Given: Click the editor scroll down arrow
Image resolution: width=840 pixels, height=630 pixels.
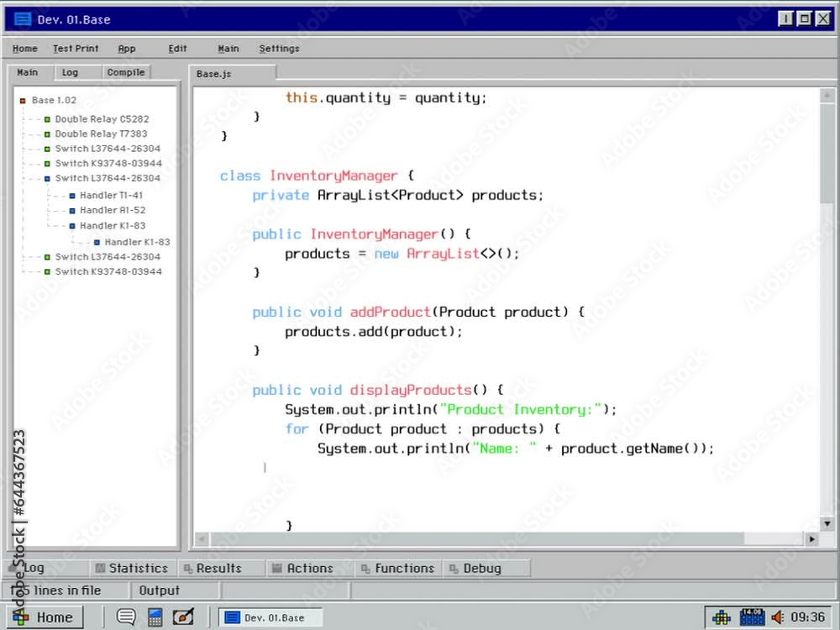Looking at the screenshot, I should pos(827,523).
